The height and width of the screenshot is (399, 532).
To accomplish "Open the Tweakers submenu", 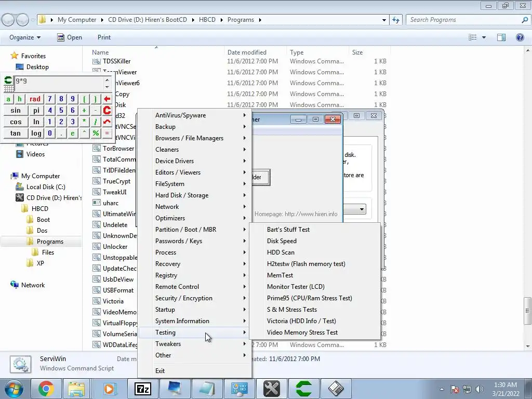I will [x=195, y=344].
